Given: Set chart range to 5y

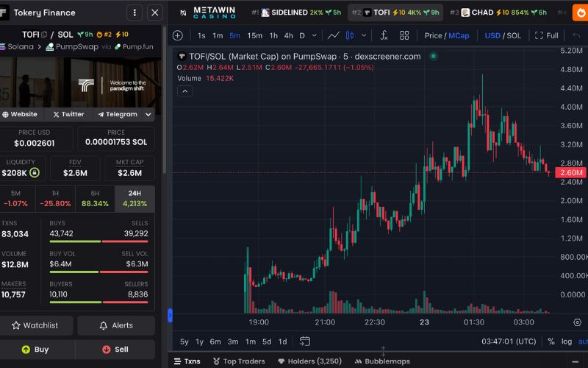Looking at the screenshot, I should tap(184, 342).
